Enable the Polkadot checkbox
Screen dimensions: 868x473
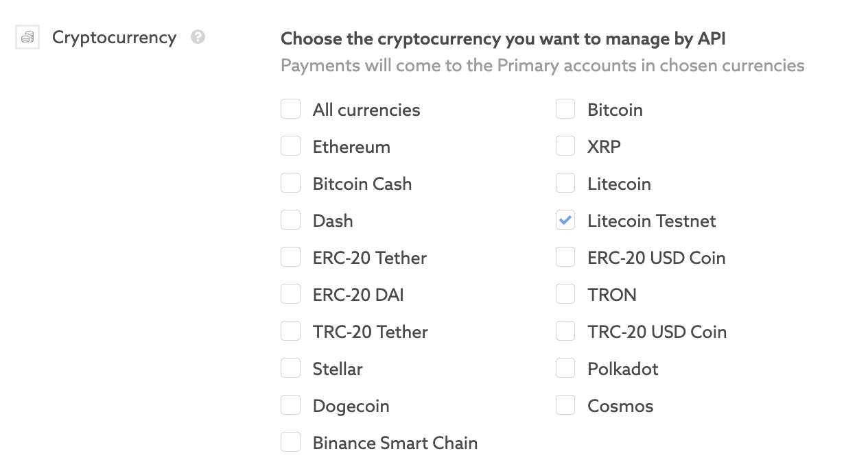tap(565, 368)
